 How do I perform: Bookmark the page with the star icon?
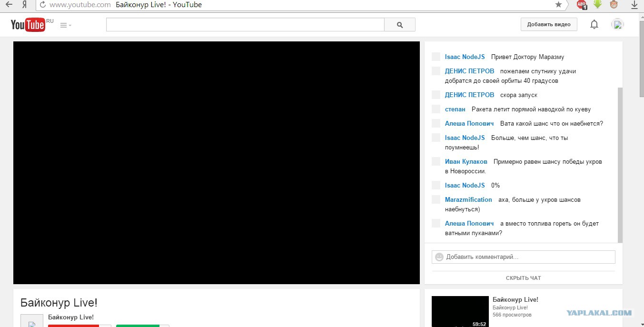[558, 4]
